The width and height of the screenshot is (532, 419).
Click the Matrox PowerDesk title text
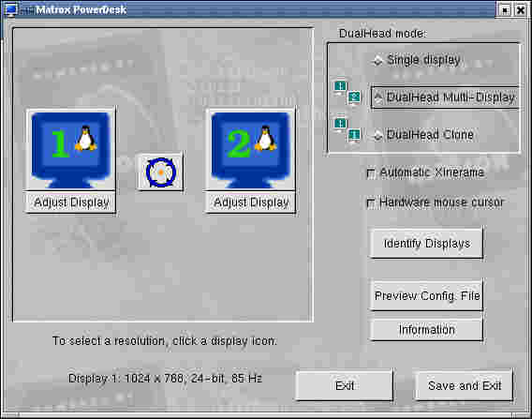(81, 10)
